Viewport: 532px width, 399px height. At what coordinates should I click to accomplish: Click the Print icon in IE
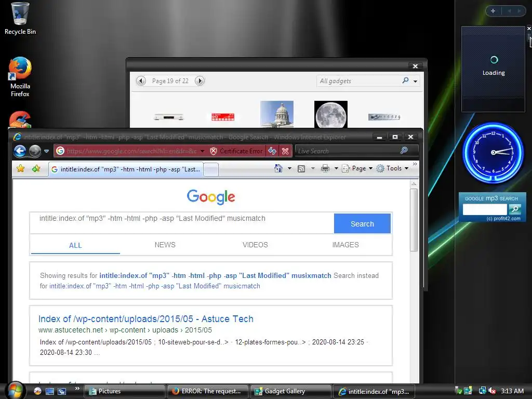coord(325,168)
